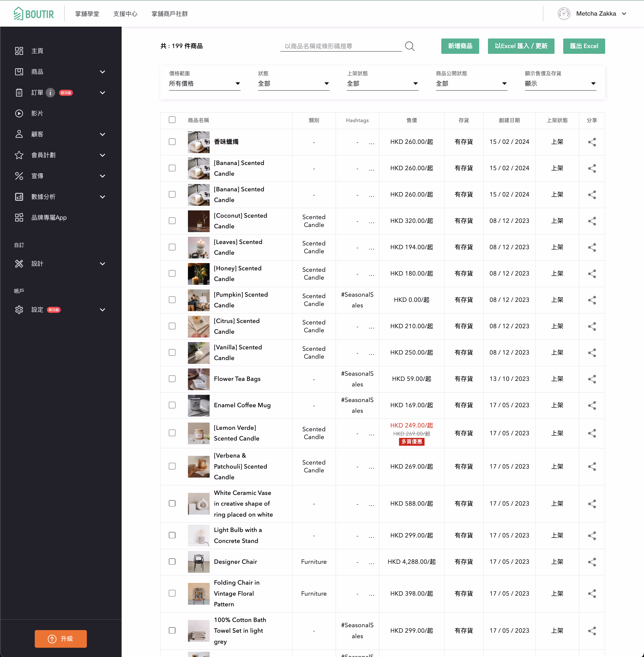Click the product search input field
The image size is (644, 657).
[x=341, y=46]
